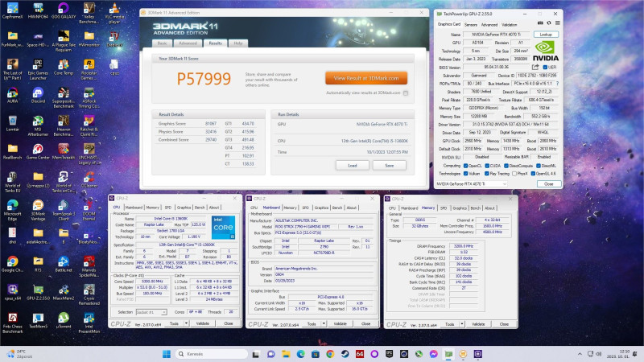Viewport: 644px width, 362px height.
Task: Open the Bench tab in the CPU tab CPU-Z window
Action: (x=200, y=208)
